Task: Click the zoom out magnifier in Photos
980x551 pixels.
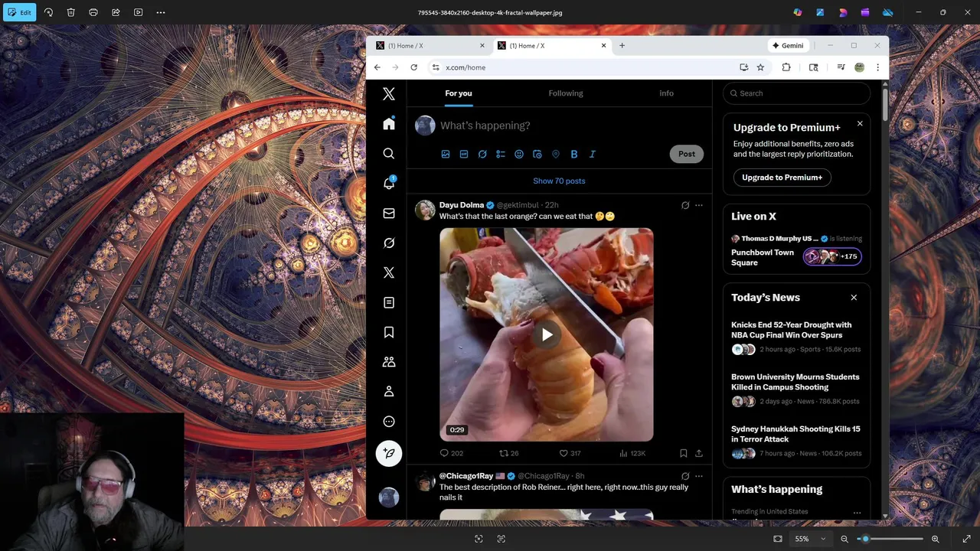Action: (x=844, y=539)
